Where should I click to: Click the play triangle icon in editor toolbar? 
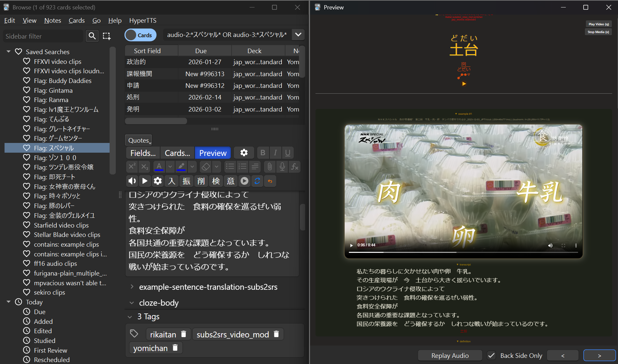[x=145, y=181]
